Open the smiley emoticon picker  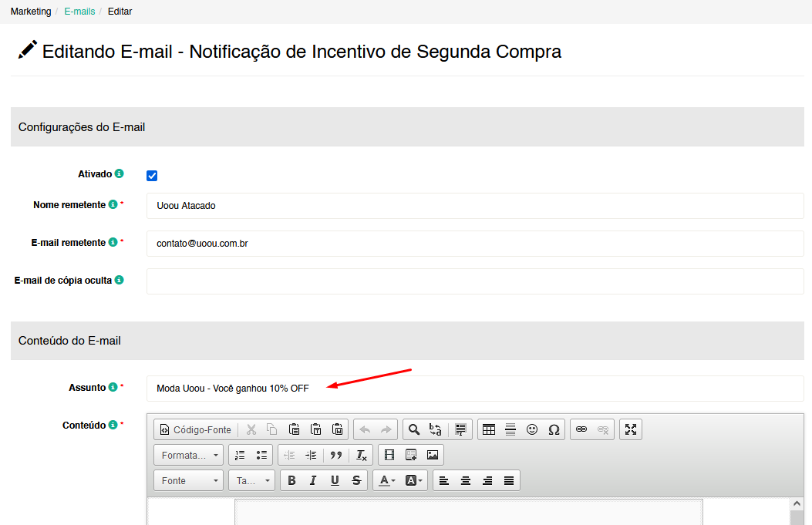(532, 429)
